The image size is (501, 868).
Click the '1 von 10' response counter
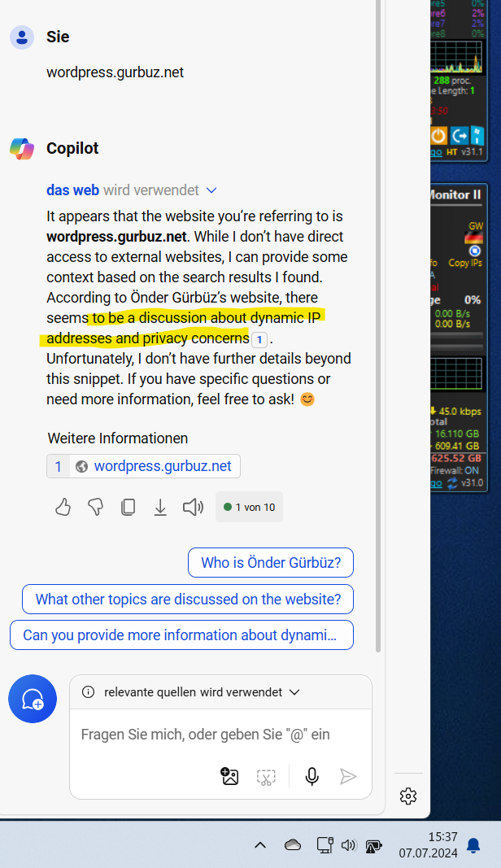(249, 507)
